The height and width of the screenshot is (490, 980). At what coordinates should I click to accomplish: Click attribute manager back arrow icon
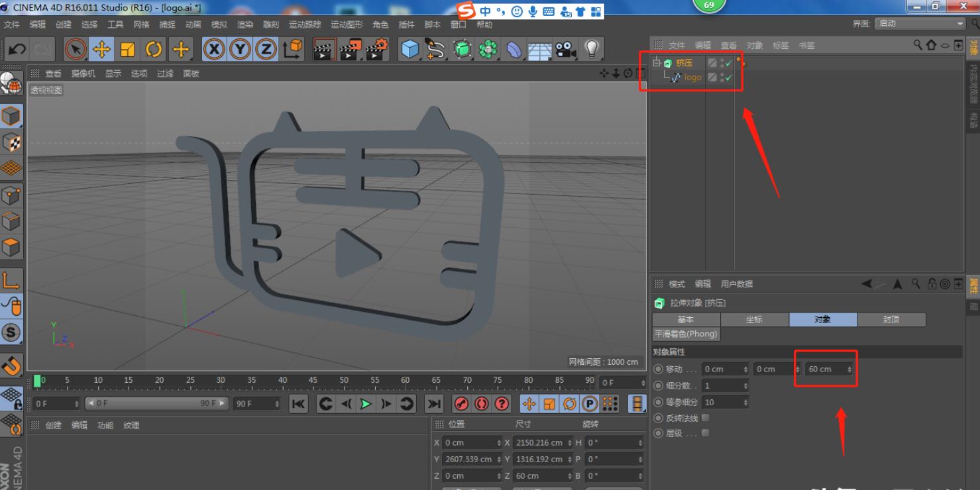click(x=867, y=284)
